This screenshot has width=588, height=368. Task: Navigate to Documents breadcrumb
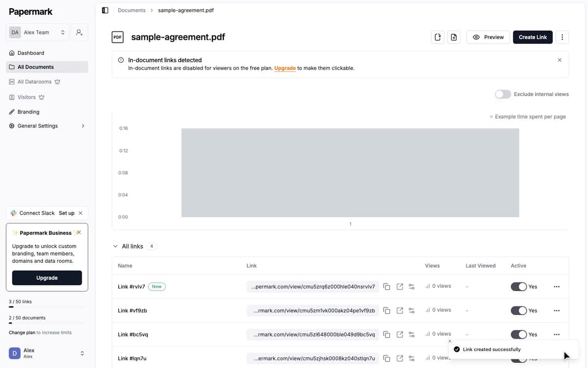tap(132, 10)
